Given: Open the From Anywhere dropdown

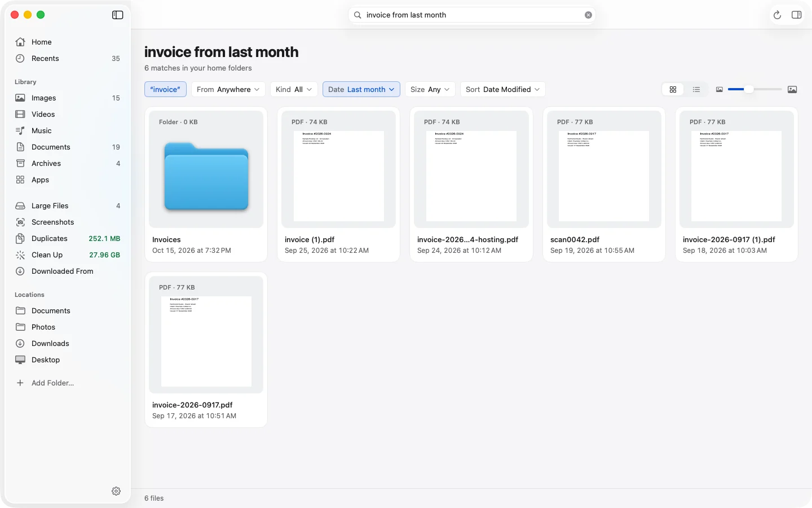Looking at the screenshot, I should [x=228, y=89].
